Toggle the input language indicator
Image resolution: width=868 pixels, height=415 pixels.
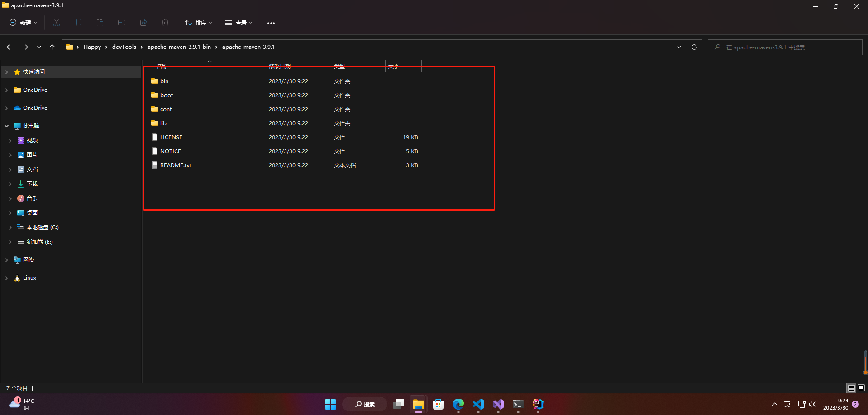[787, 404]
